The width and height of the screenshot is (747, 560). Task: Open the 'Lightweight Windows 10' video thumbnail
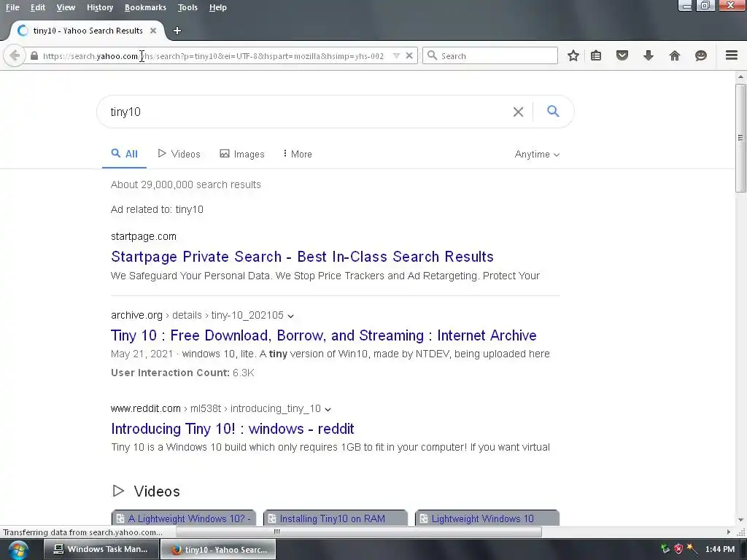[487, 518]
